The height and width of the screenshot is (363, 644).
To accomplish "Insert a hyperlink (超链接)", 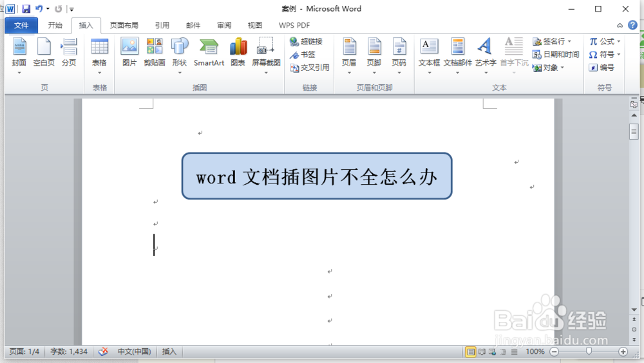I will click(x=307, y=41).
